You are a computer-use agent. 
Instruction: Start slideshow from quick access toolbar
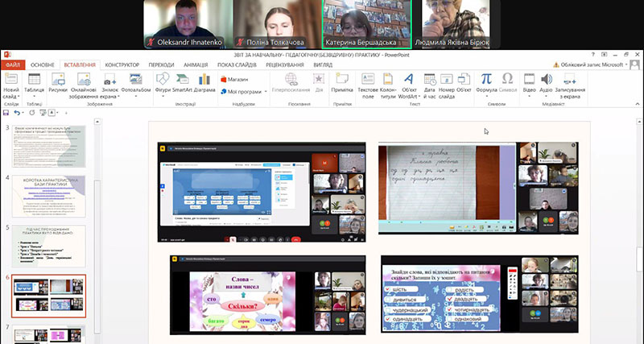tap(43, 113)
